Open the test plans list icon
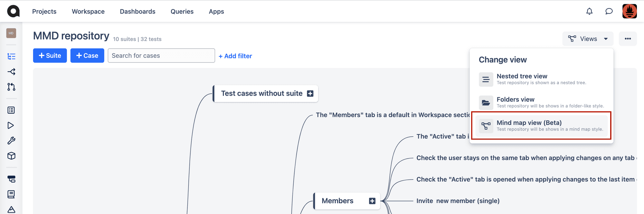 (x=11, y=110)
